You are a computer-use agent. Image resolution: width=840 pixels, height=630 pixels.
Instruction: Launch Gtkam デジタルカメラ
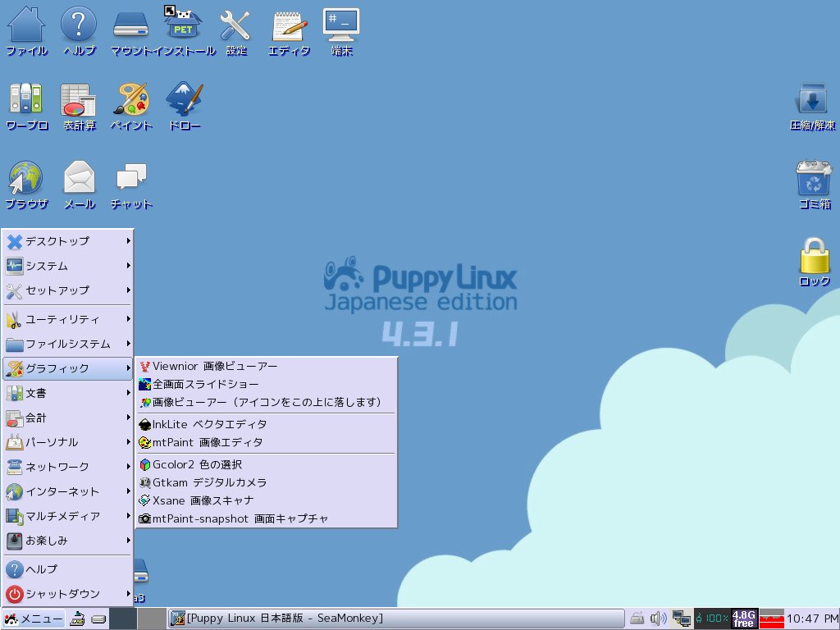(267, 482)
